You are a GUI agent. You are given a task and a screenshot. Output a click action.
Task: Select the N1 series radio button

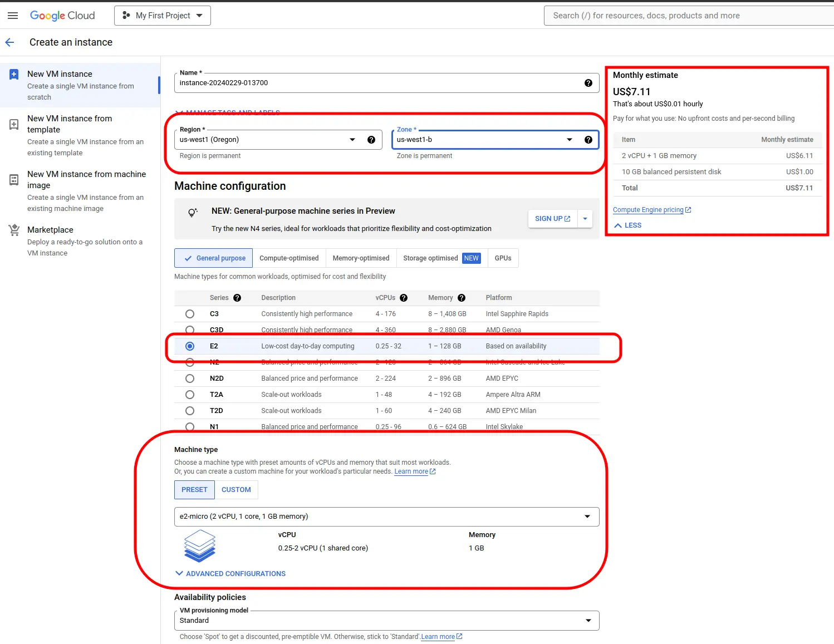click(x=190, y=427)
